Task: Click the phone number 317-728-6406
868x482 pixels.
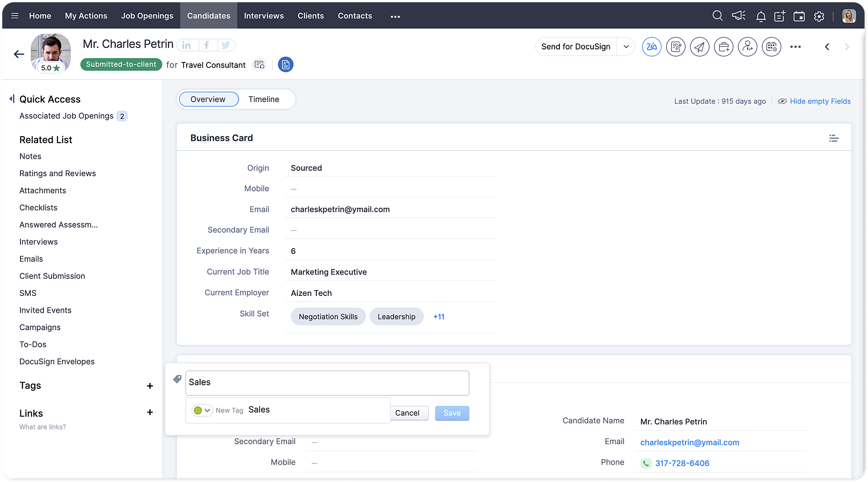Action: pyautogui.click(x=682, y=463)
